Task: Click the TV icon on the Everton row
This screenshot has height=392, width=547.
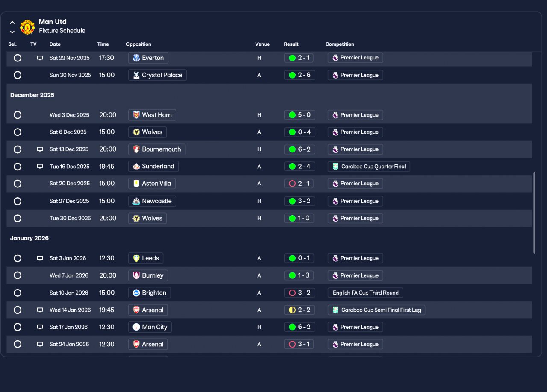Action: [x=40, y=58]
